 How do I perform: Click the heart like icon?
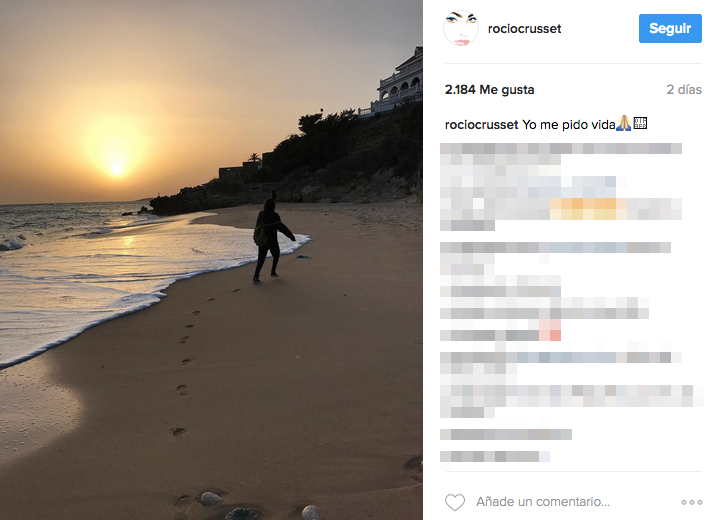click(x=455, y=502)
